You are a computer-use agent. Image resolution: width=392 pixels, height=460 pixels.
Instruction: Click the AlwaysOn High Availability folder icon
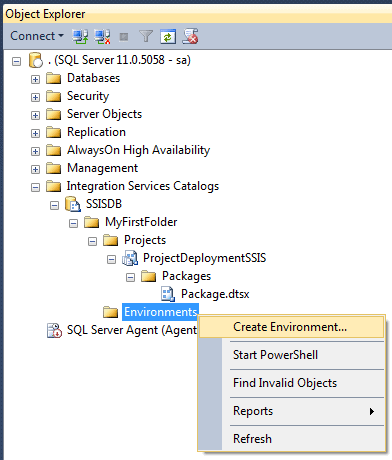(x=53, y=150)
